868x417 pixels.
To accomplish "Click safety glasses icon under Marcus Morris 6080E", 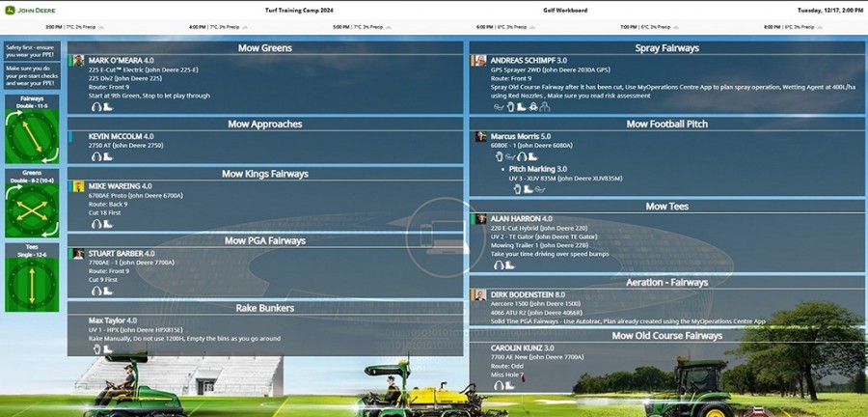I will (x=510, y=156).
